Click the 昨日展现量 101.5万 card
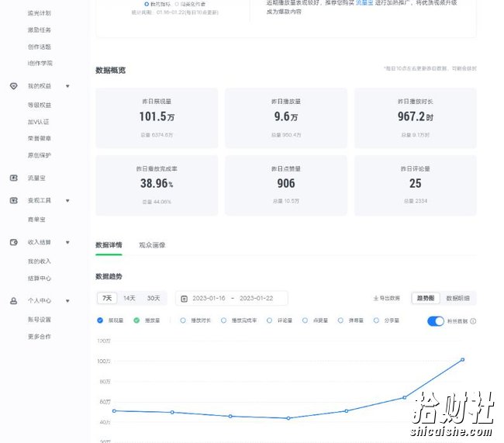 click(x=157, y=118)
